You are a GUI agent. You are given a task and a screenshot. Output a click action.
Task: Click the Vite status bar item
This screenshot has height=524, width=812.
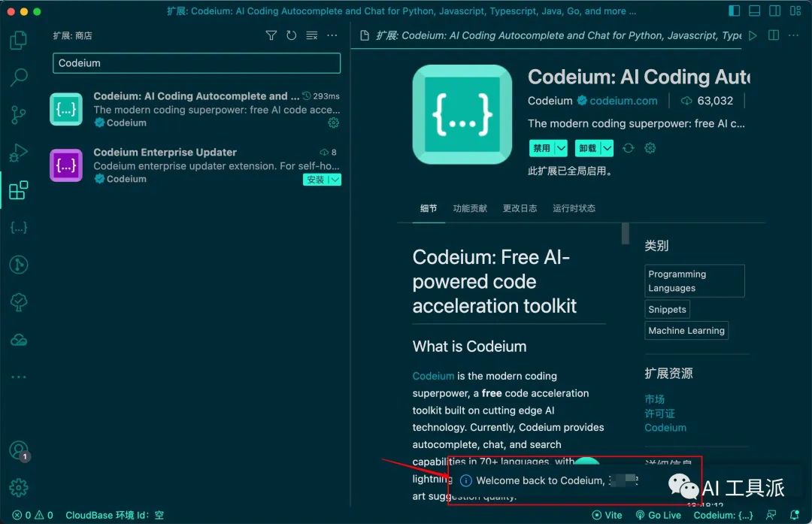click(x=607, y=515)
